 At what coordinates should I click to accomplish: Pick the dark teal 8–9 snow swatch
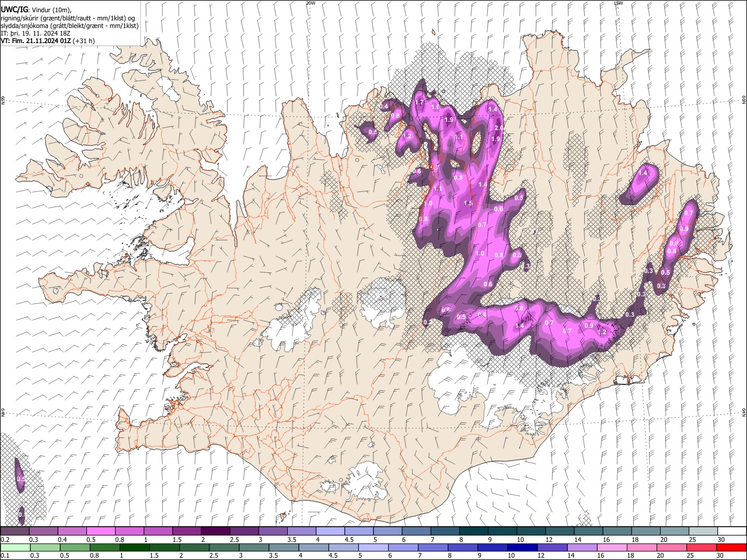474,531
